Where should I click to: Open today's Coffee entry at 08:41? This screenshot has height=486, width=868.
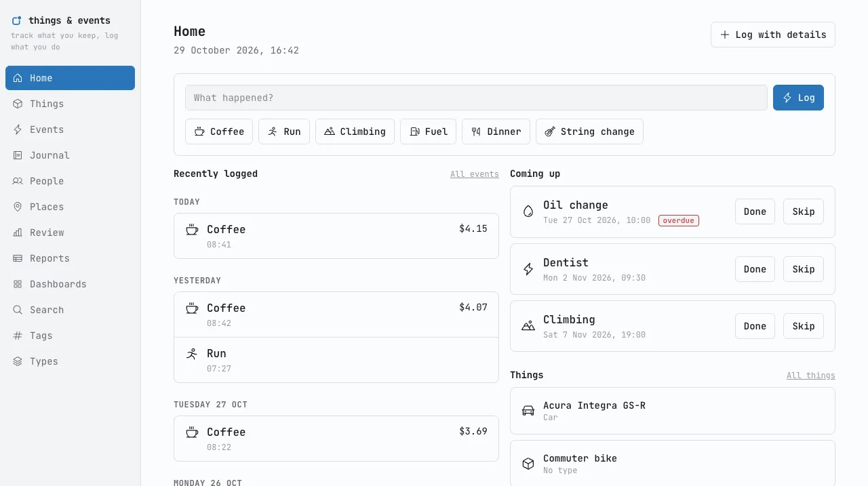(x=336, y=236)
